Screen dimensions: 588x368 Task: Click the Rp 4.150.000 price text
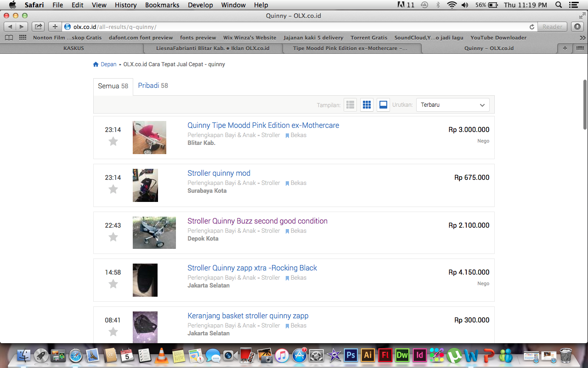pyautogui.click(x=469, y=272)
